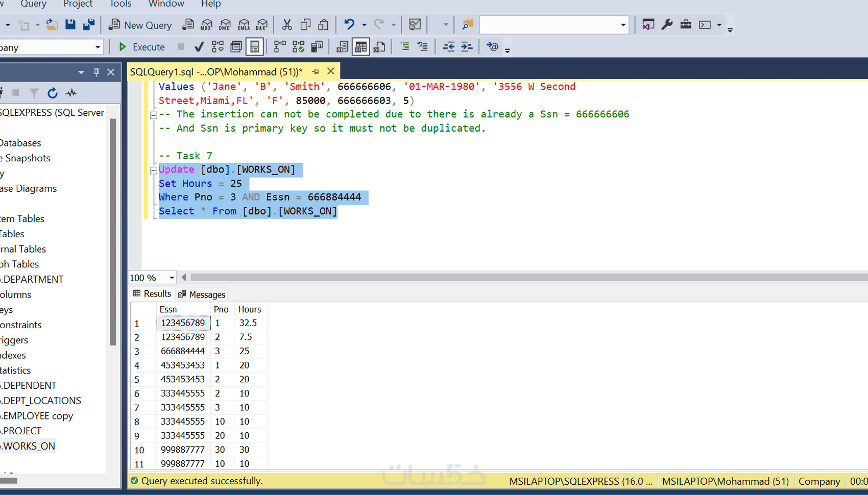Viewport: 868px width, 495px height.
Task: Open the Query menu
Action: [x=33, y=5]
